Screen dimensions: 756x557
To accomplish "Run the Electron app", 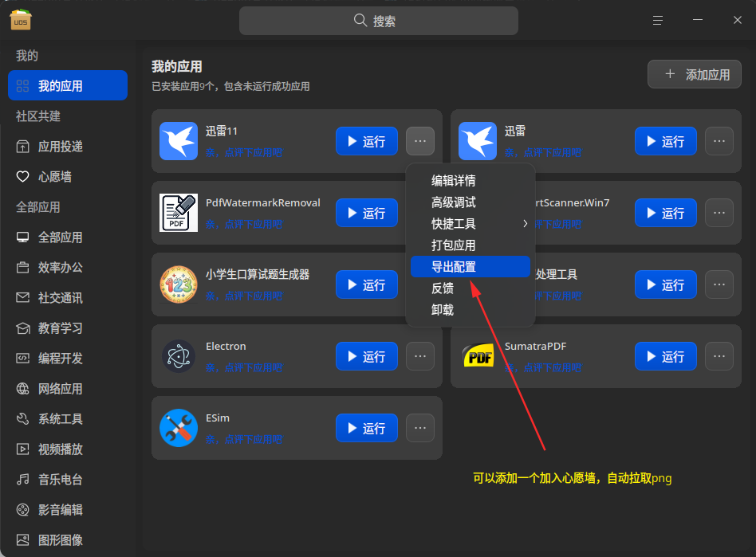I will [x=367, y=356].
